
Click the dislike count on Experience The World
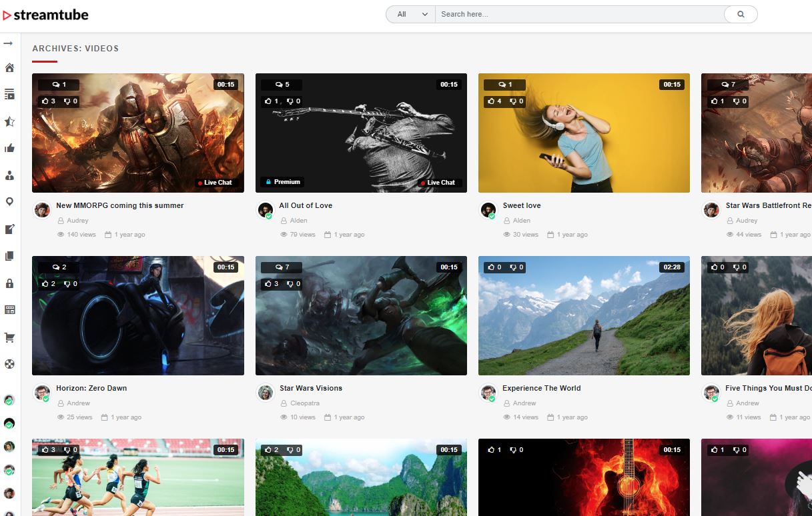516,267
